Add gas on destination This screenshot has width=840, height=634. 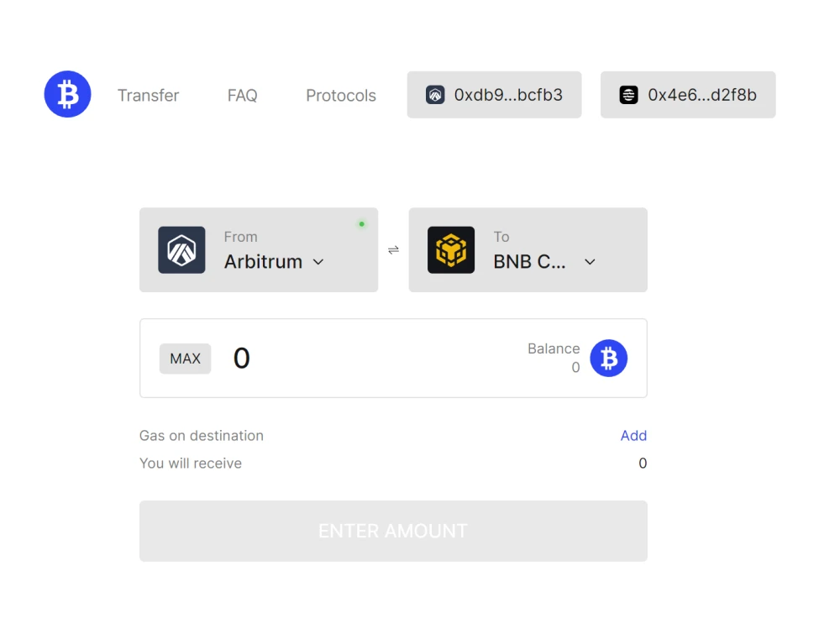(633, 435)
